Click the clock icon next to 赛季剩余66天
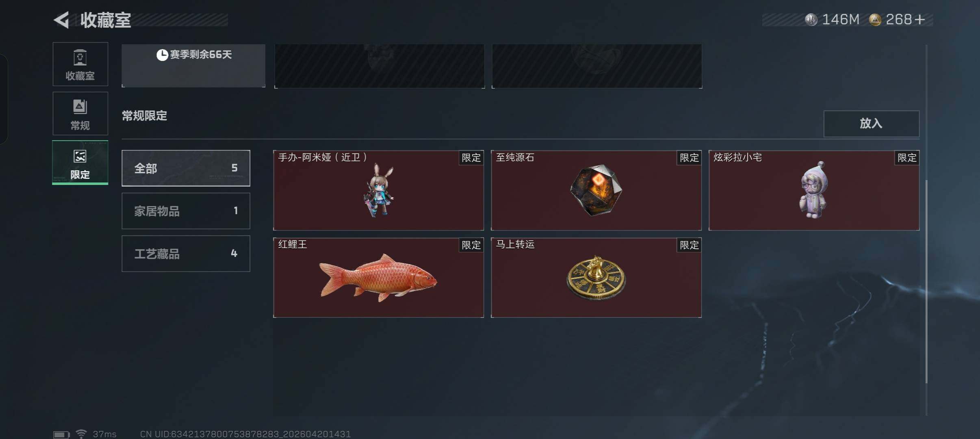980x439 pixels. pyautogui.click(x=162, y=55)
